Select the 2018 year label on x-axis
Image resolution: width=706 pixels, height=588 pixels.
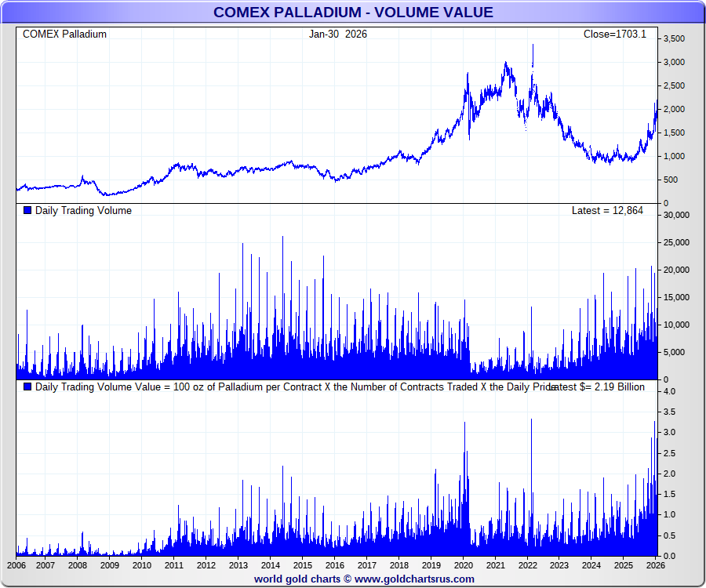[x=398, y=565]
